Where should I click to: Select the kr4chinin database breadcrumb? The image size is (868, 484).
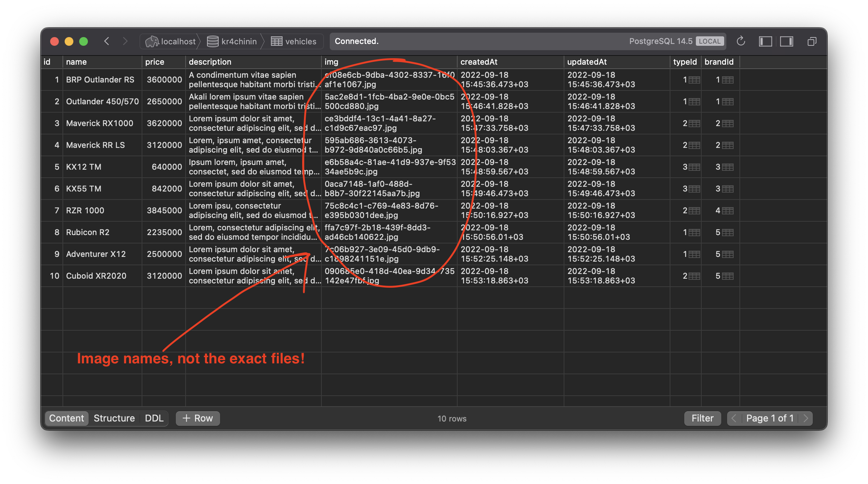coord(232,41)
